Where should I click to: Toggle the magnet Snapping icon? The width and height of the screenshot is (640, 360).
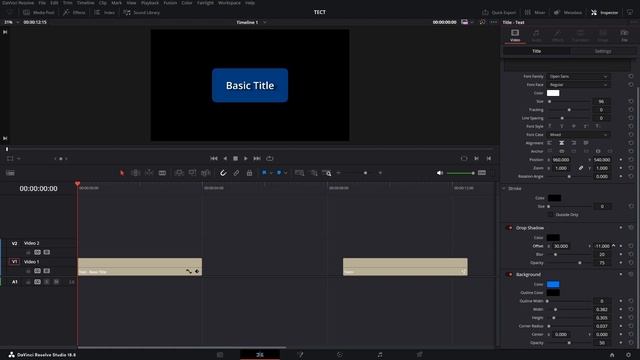pos(223,173)
